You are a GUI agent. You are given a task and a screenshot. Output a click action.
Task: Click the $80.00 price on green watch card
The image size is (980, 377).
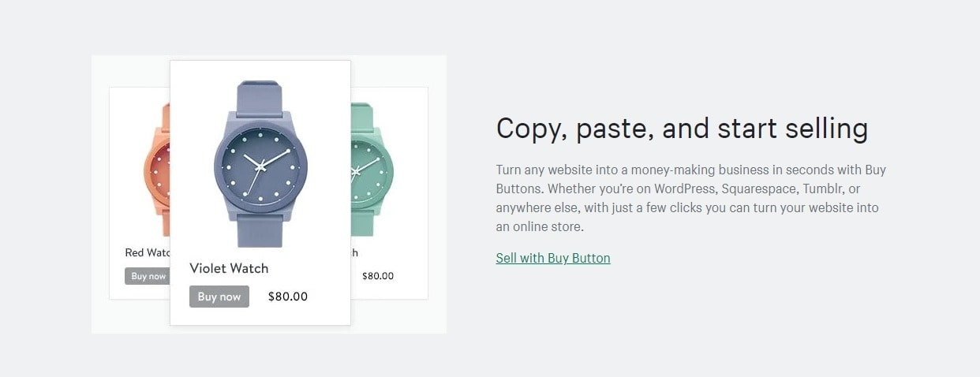378,276
